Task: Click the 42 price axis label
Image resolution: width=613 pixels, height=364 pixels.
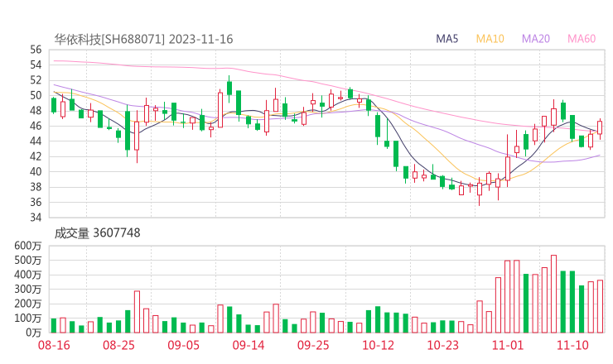Action: [x=36, y=156]
